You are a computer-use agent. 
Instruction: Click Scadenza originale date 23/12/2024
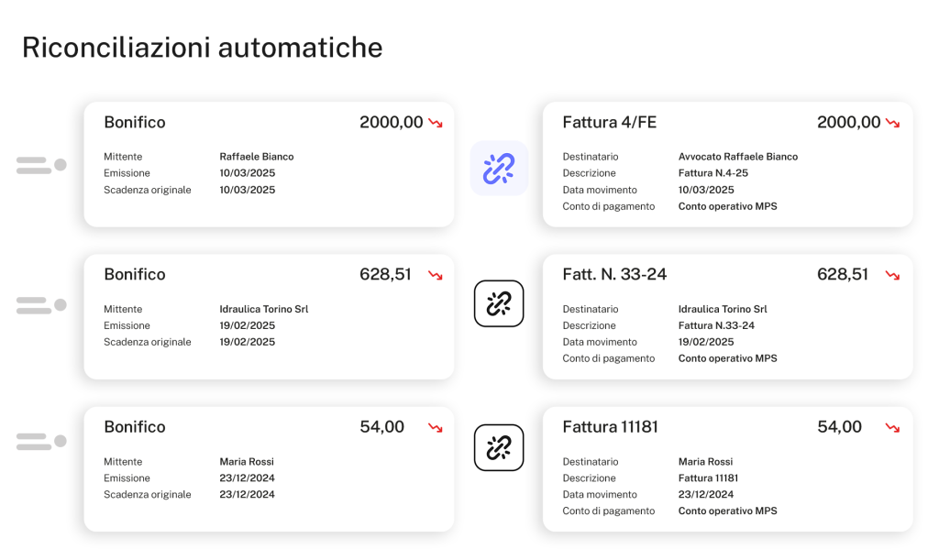point(248,495)
